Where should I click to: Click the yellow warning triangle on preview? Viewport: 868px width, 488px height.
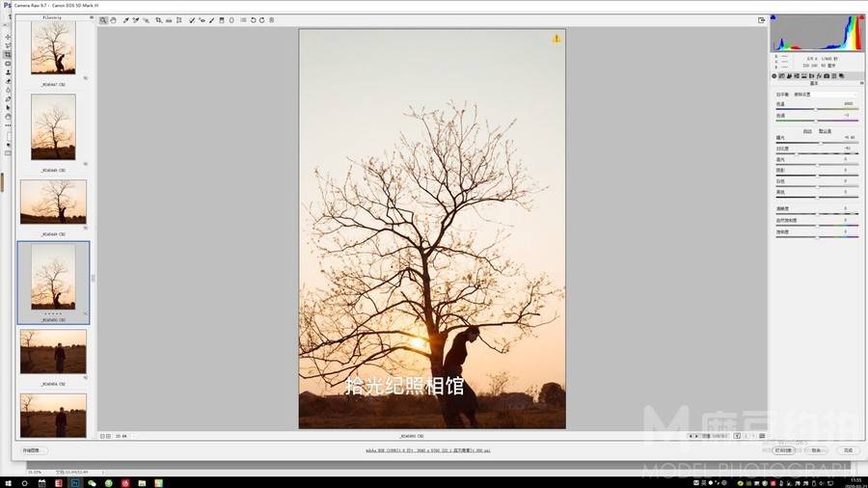(x=556, y=39)
